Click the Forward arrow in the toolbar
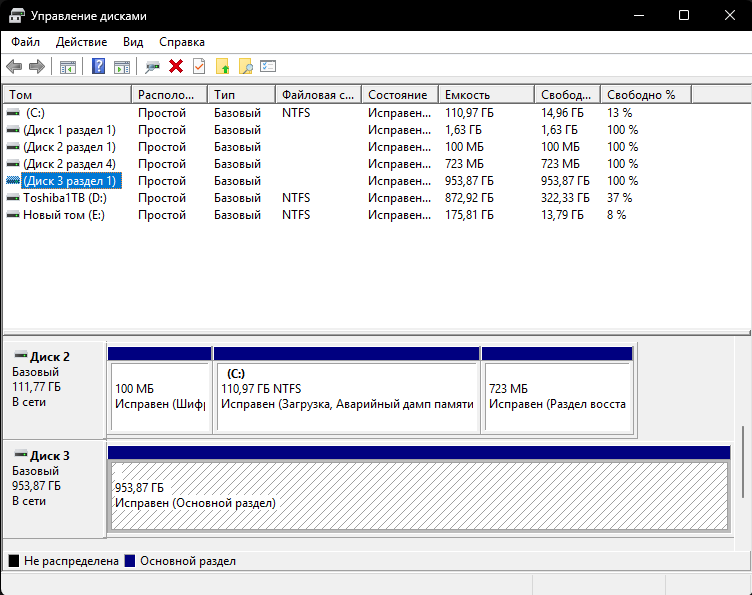752x595 pixels. point(37,67)
